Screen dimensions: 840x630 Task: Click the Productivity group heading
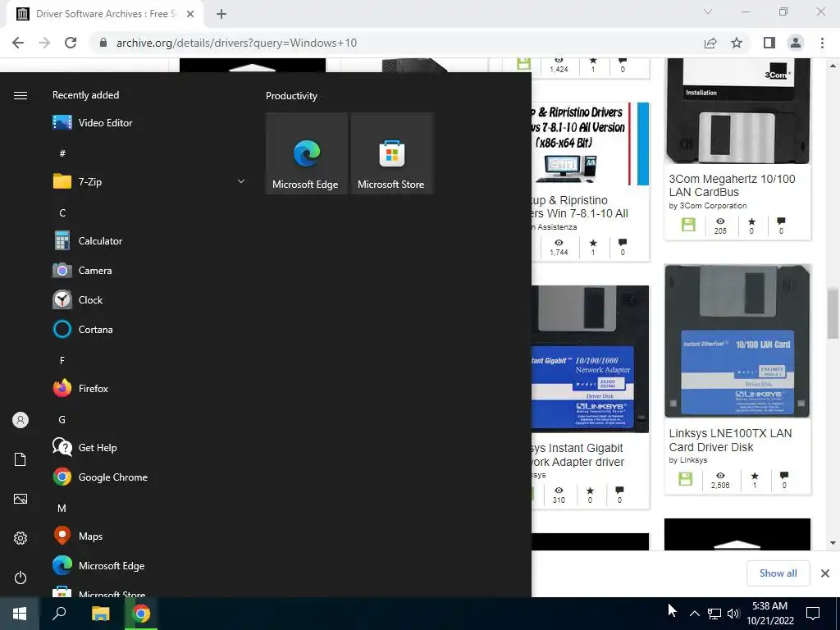(291, 96)
